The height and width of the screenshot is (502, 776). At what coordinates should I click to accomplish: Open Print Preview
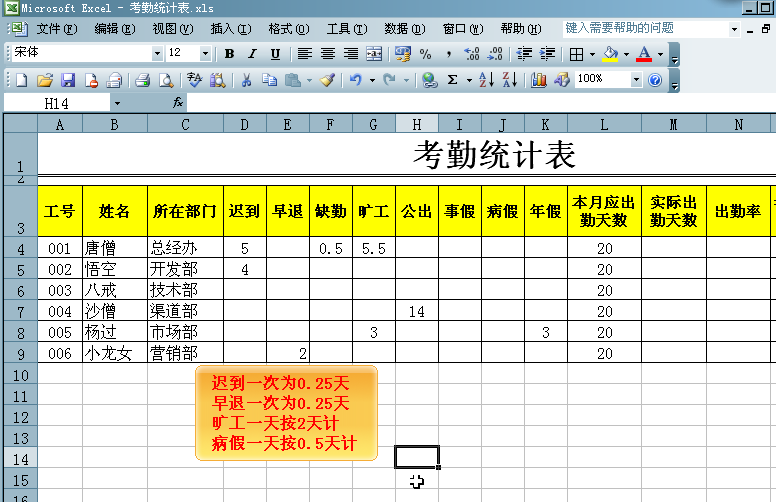tap(166, 80)
